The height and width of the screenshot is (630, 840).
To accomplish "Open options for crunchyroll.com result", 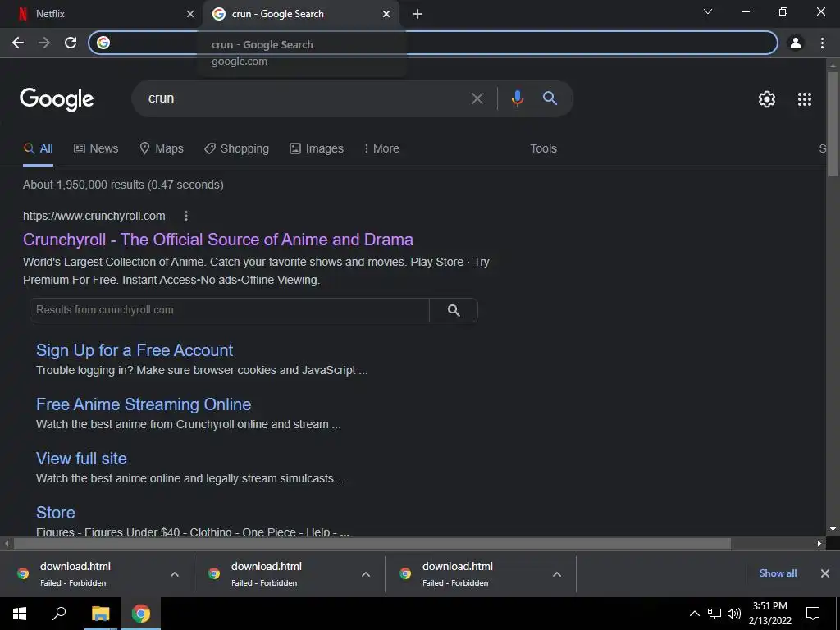I will pos(186,216).
